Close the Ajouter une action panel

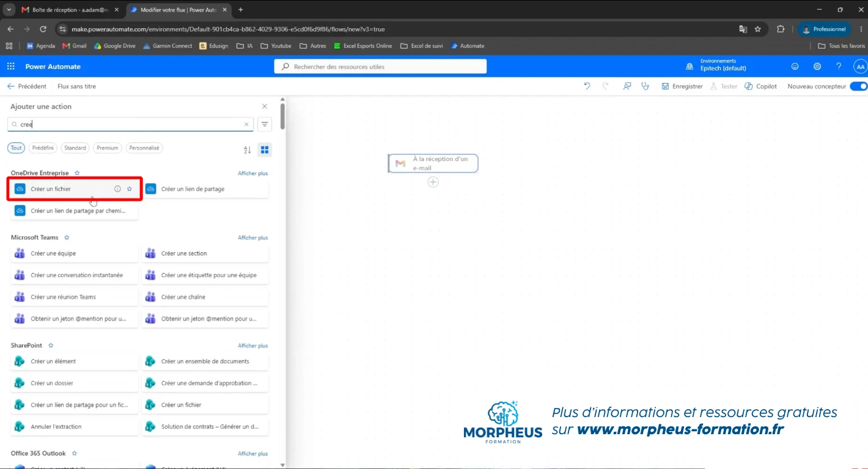(x=264, y=106)
